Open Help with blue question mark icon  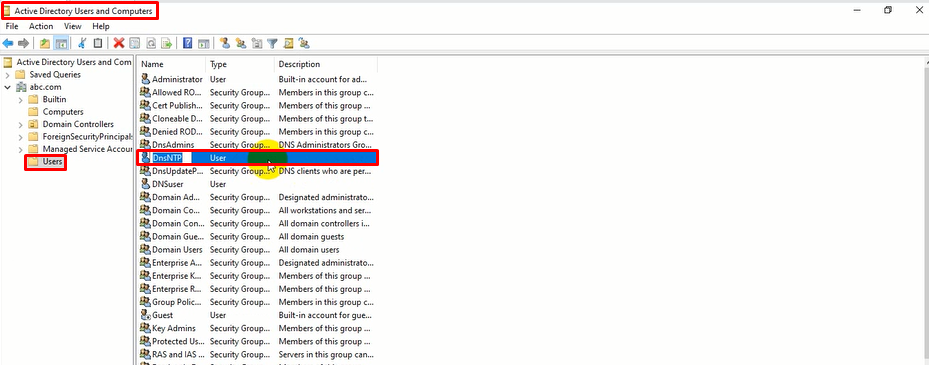click(x=187, y=43)
